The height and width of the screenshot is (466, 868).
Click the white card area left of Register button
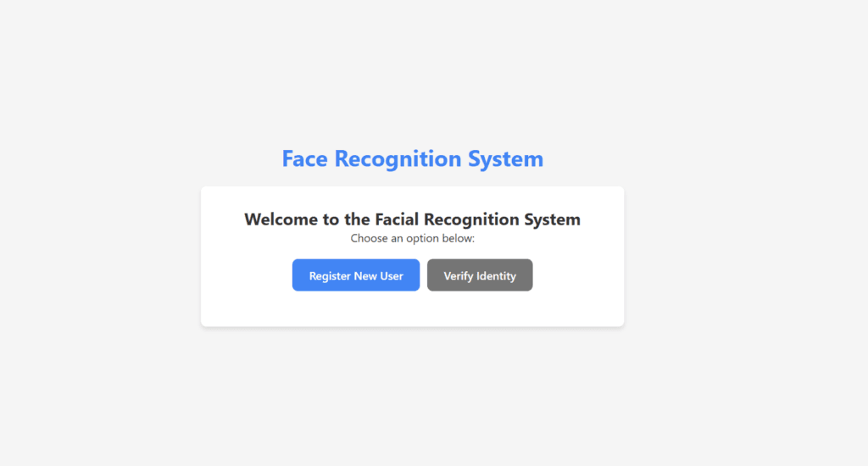click(x=247, y=275)
